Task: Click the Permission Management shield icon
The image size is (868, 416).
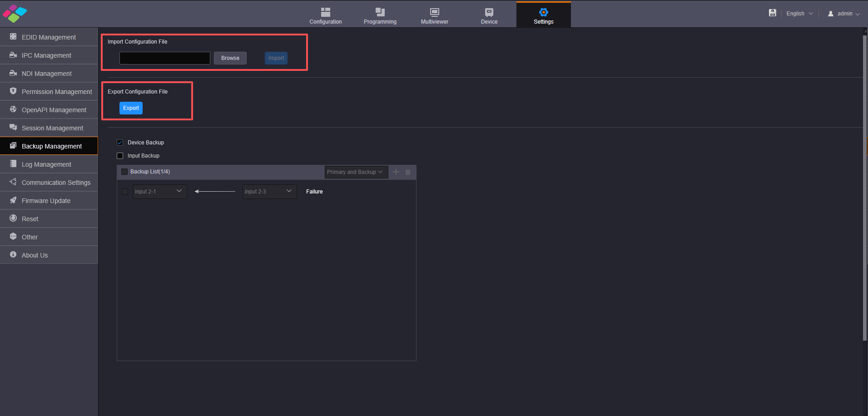Action: pyautogui.click(x=13, y=91)
